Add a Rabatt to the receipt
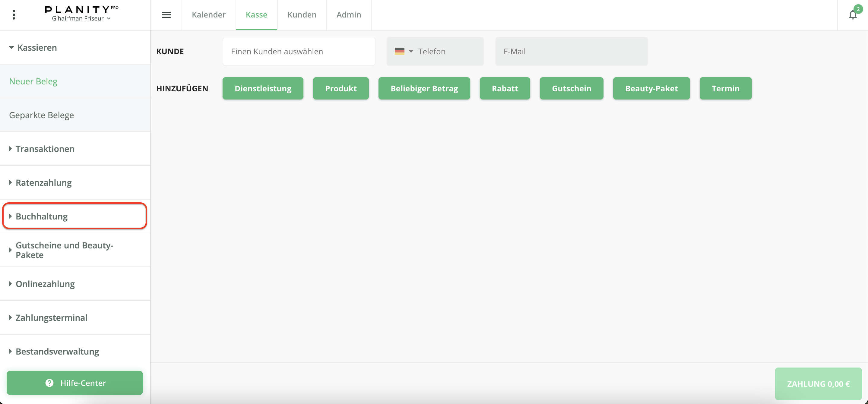This screenshot has width=868, height=404. click(x=505, y=88)
